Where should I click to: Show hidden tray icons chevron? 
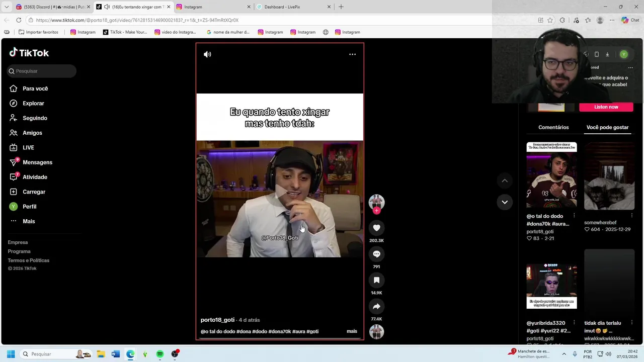click(563, 354)
